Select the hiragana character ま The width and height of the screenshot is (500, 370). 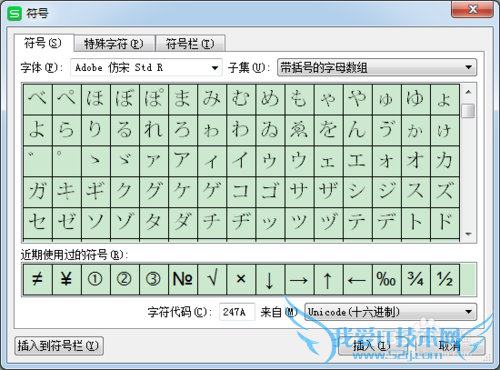coord(183,99)
